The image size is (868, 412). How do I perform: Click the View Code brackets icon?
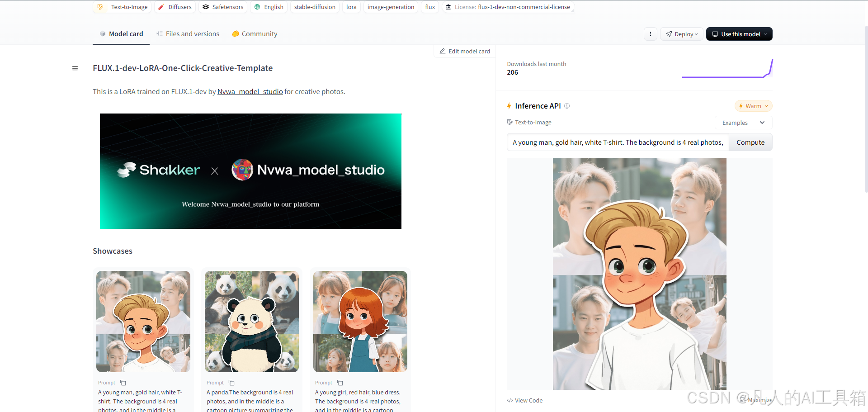[509, 400]
